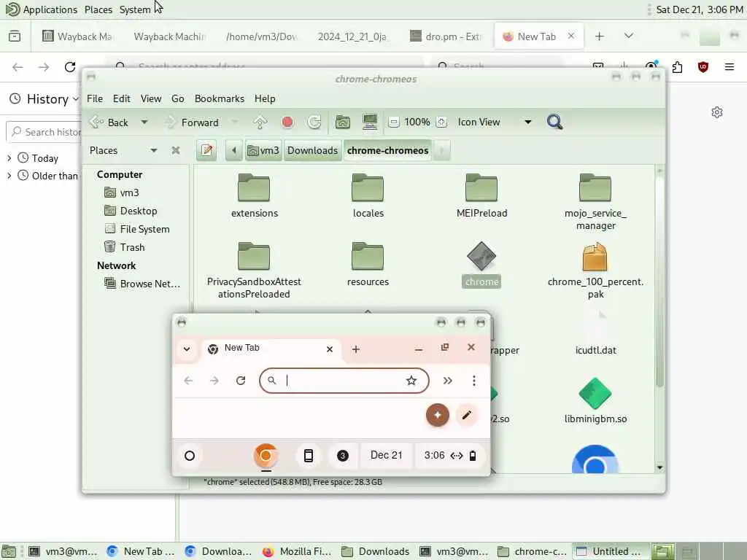Click Dec 21 date in ChromeOS shelf
The width and height of the screenshot is (747, 560).
pos(387,455)
